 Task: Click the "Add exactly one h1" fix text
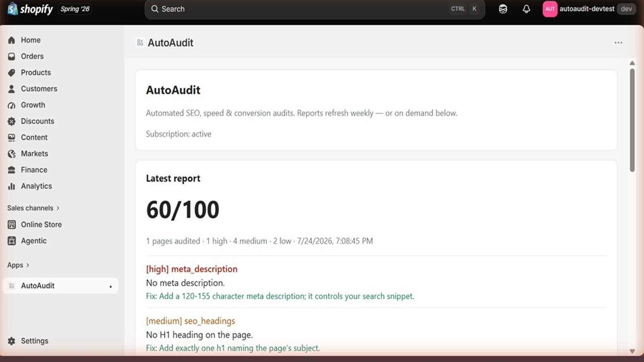pos(233,348)
